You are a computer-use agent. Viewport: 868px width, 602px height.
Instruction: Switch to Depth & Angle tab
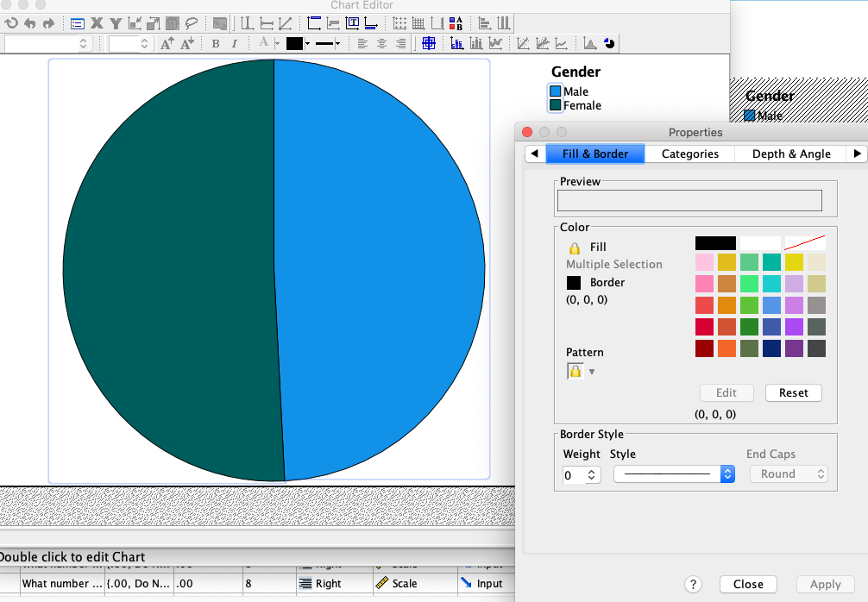point(791,154)
